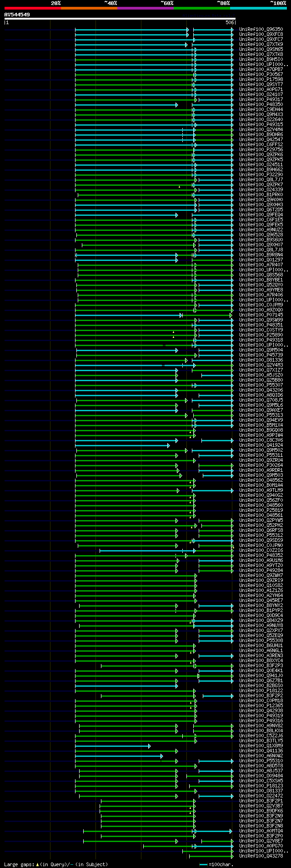Select label UniRef100_P32290
Screen dimensions: 291x868
coord(261,174)
